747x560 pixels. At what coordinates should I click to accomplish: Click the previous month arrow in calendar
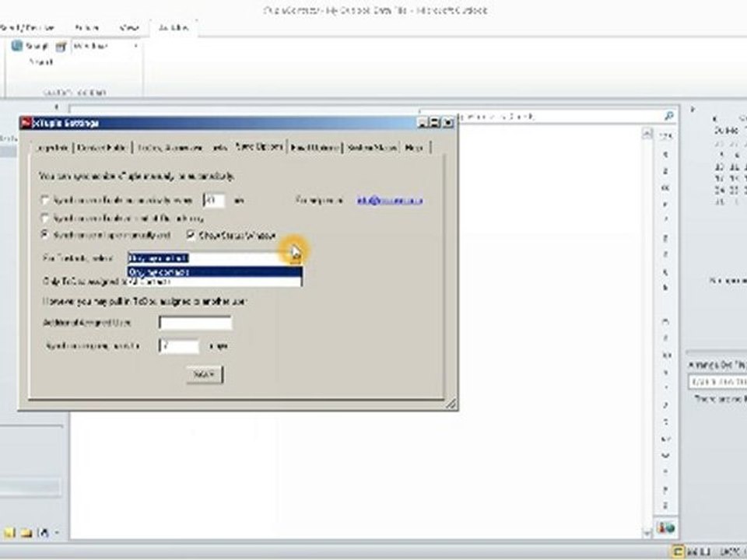(x=714, y=117)
